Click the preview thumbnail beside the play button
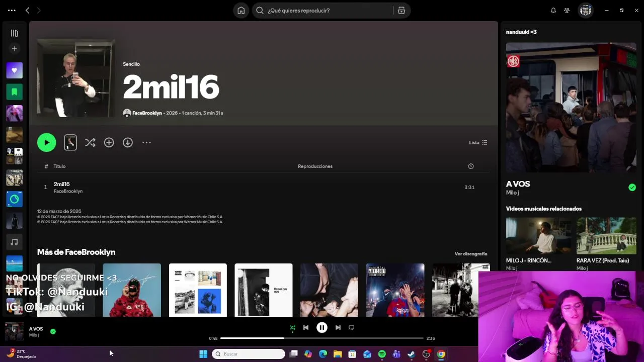 (x=70, y=142)
